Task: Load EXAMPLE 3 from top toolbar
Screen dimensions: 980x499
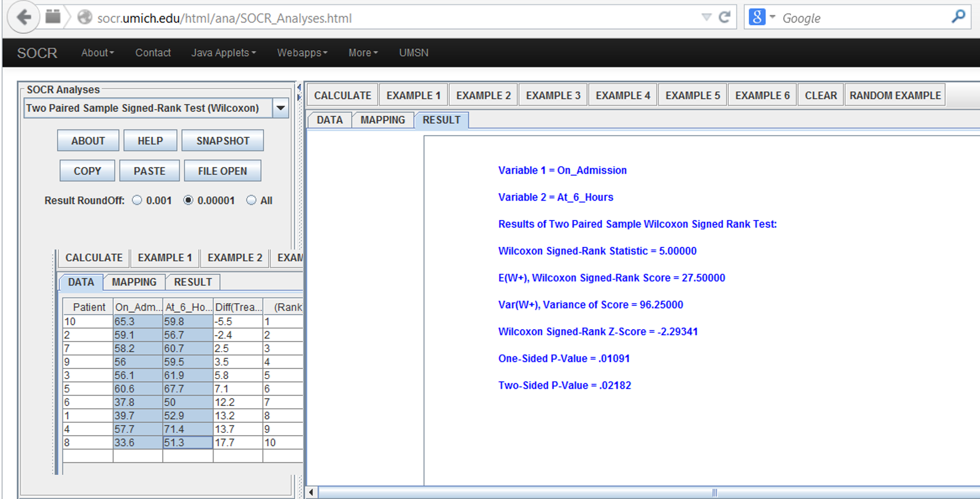Action: pos(553,95)
